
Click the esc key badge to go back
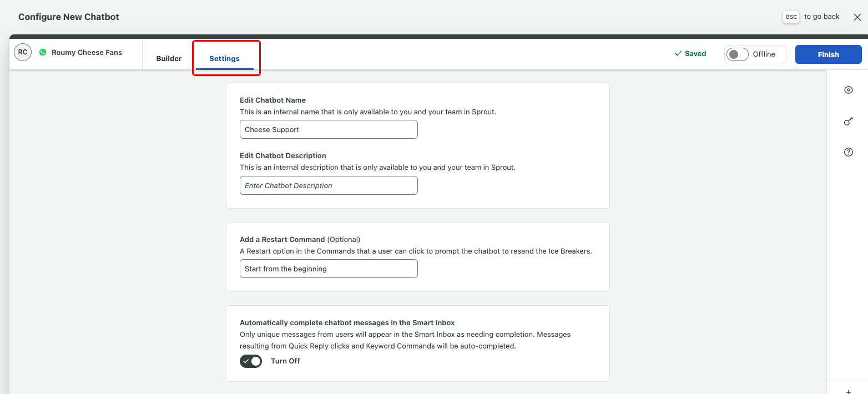point(791,17)
